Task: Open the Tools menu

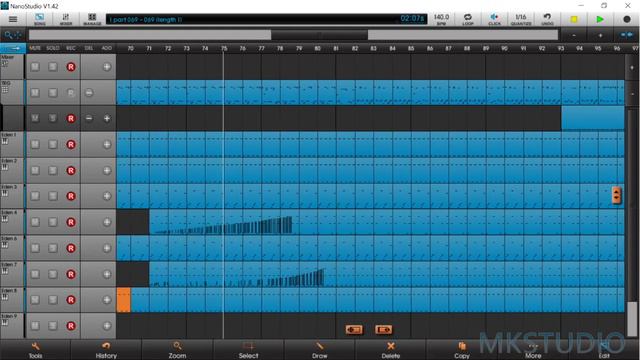Action: (36, 350)
